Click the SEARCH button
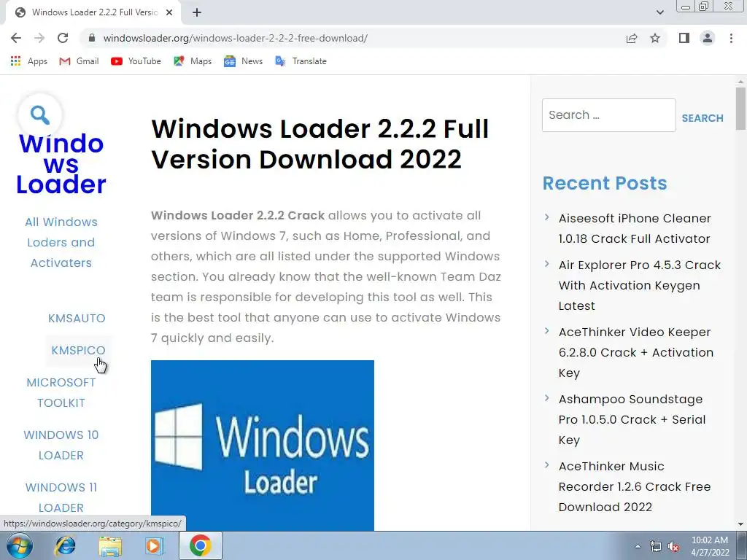747x560 pixels. click(x=703, y=118)
